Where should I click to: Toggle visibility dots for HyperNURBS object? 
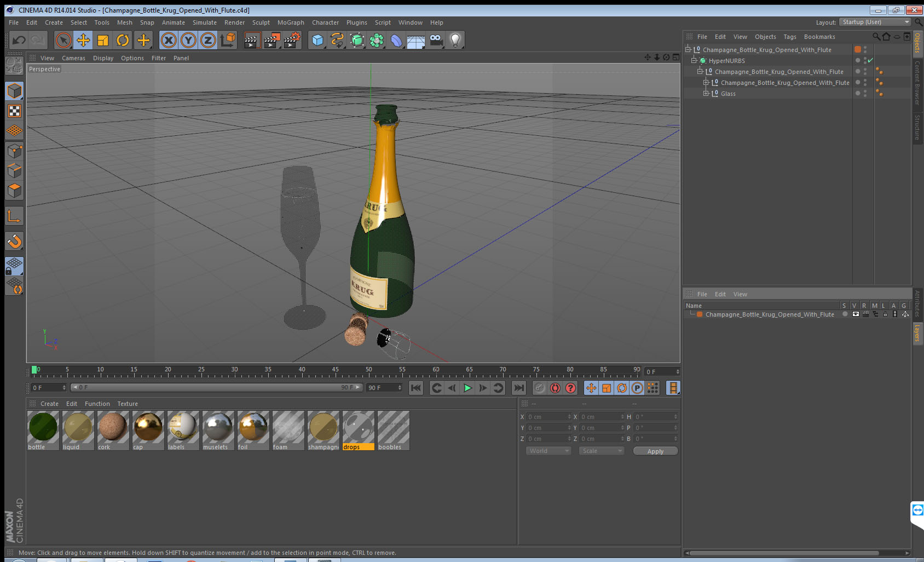[x=865, y=60]
